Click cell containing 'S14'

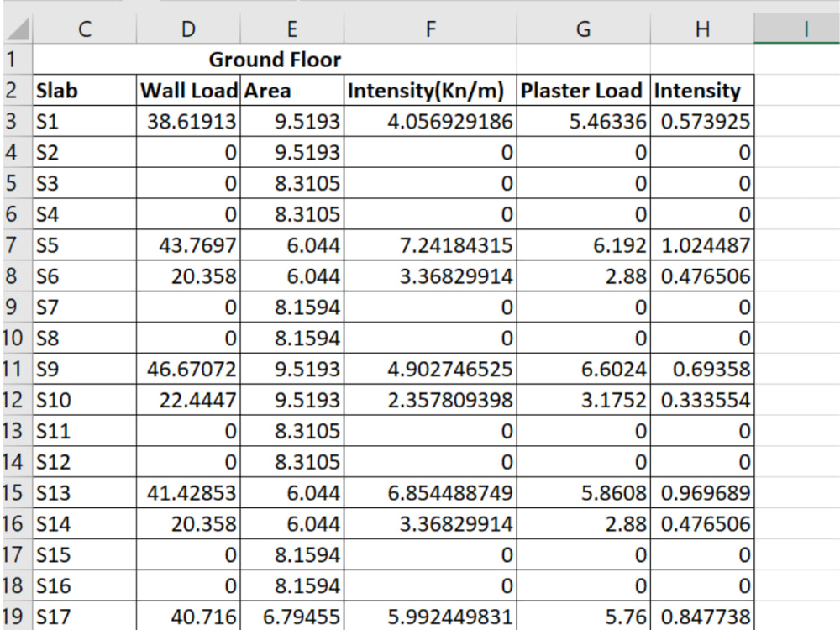point(85,524)
